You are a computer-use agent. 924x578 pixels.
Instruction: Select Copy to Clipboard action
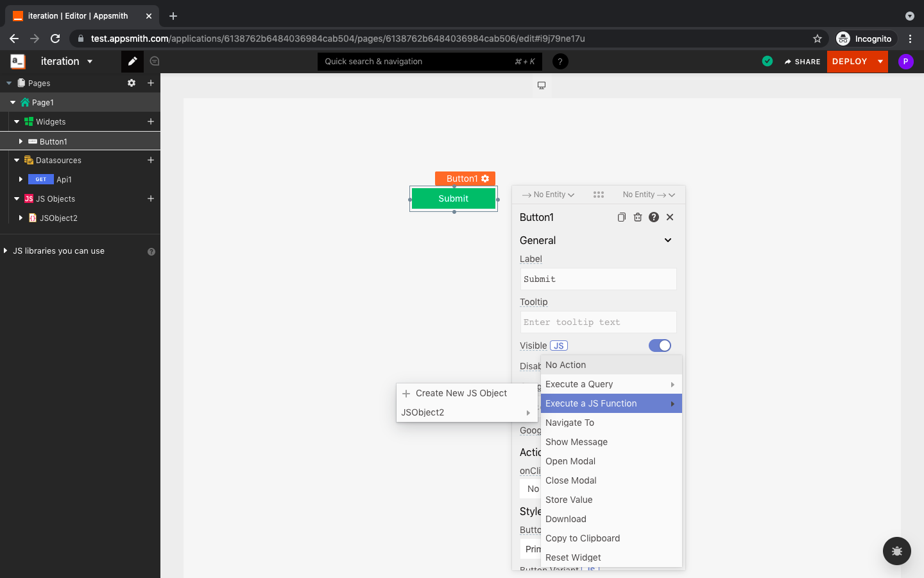point(612,538)
